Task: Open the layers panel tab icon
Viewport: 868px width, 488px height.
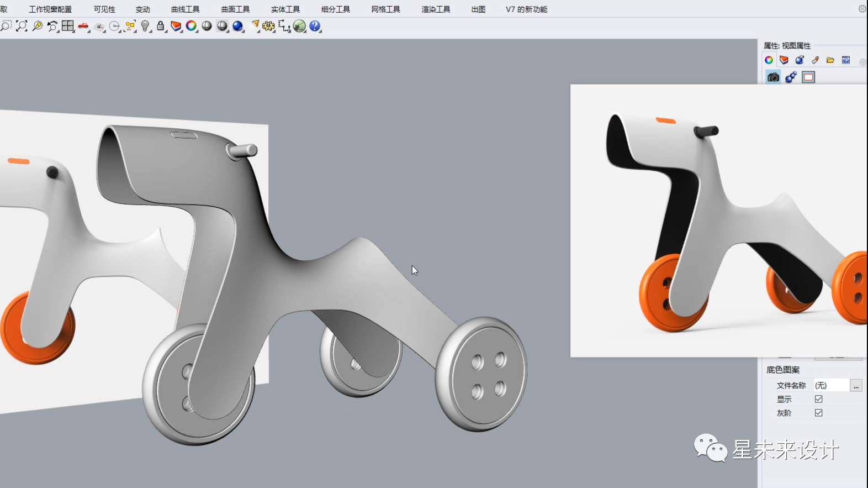Action: tap(784, 60)
